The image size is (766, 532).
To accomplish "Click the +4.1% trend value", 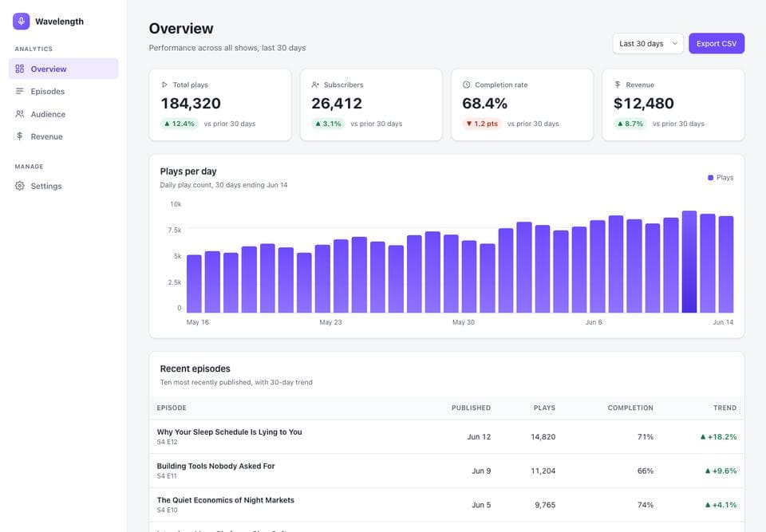I will click(x=721, y=505).
